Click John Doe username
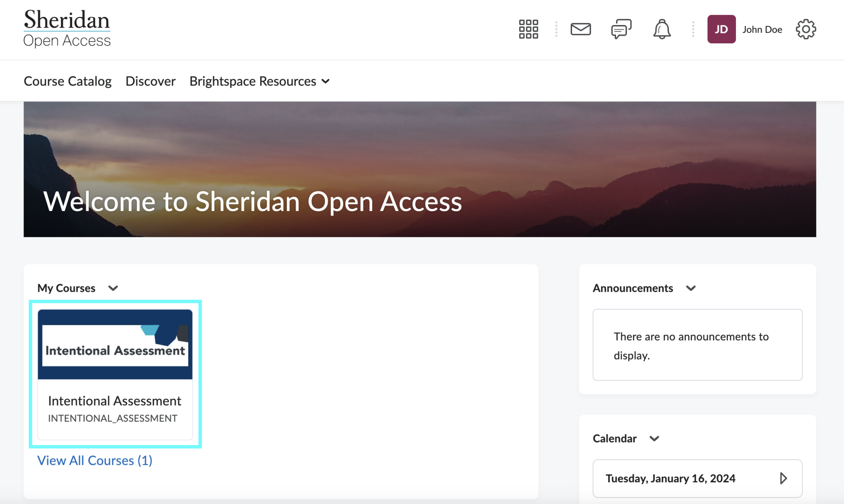 point(762,29)
